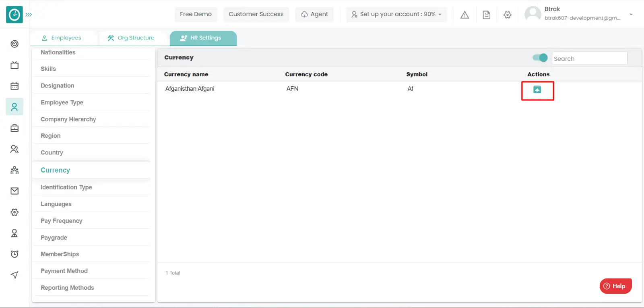Open the dashboard target icon in sidebar
Image resolution: width=644 pixels, height=308 pixels.
click(14, 44)
